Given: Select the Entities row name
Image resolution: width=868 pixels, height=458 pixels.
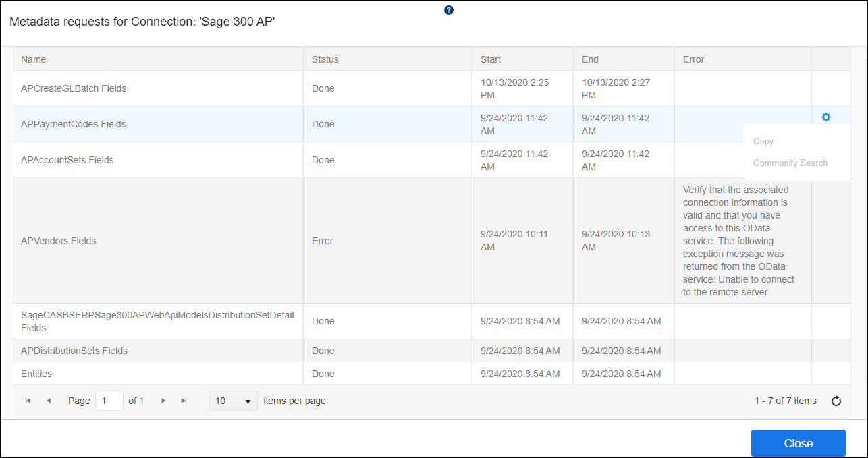Looking at the screenshot, I should [36, 374].
